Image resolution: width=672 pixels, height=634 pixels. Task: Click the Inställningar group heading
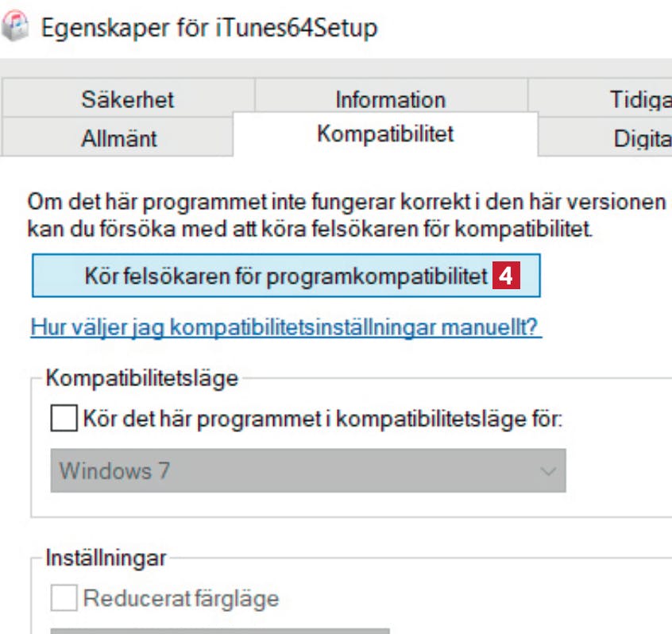pyautogui.click(x=106, y=558)
